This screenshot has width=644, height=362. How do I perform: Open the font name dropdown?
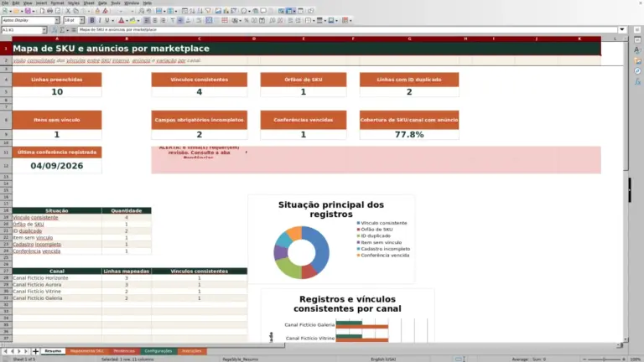(57, 20)
